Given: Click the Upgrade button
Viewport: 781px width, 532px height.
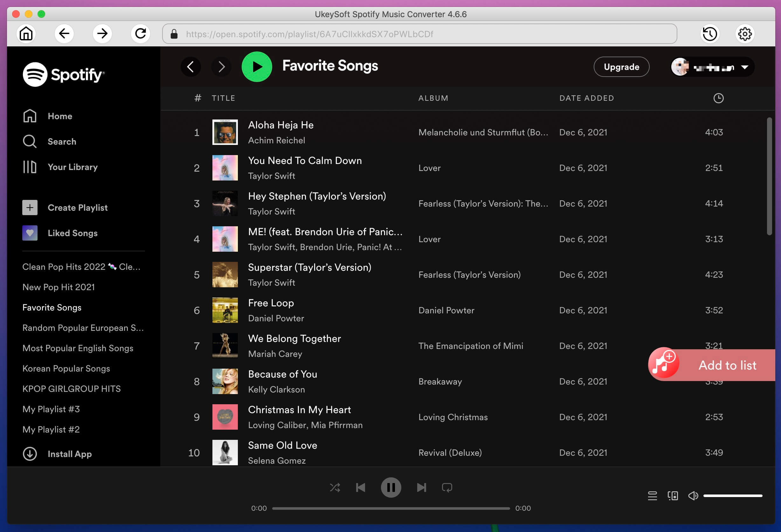Looking at the screenshot, I should click(x=621, y=66).
